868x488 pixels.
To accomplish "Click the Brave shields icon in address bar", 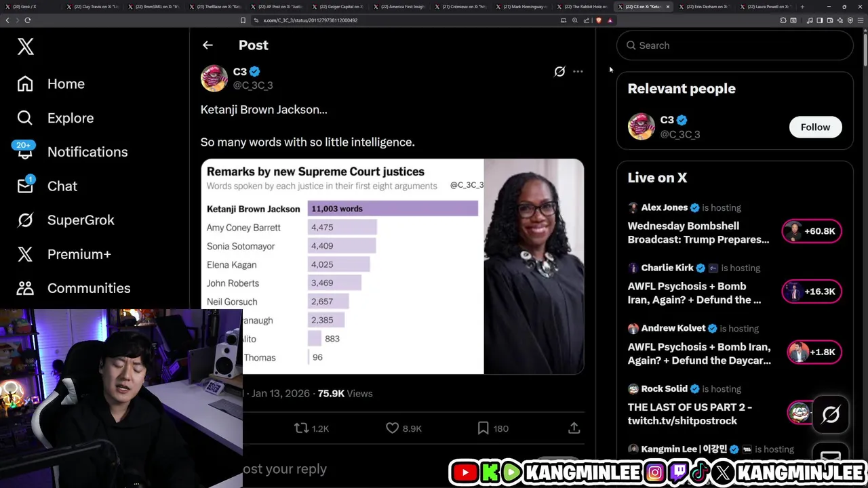I will pos(598,20).
